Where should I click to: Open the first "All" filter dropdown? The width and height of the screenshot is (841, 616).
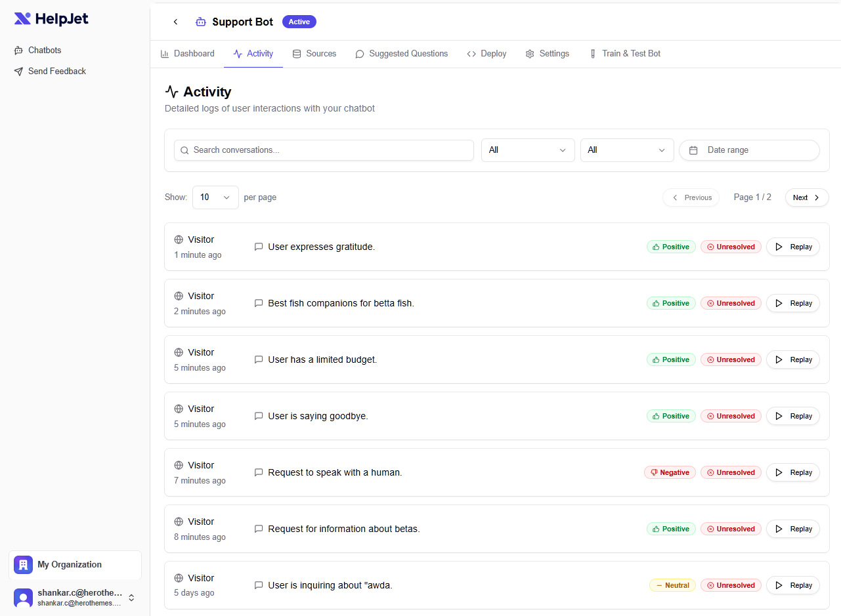[528, 150]
